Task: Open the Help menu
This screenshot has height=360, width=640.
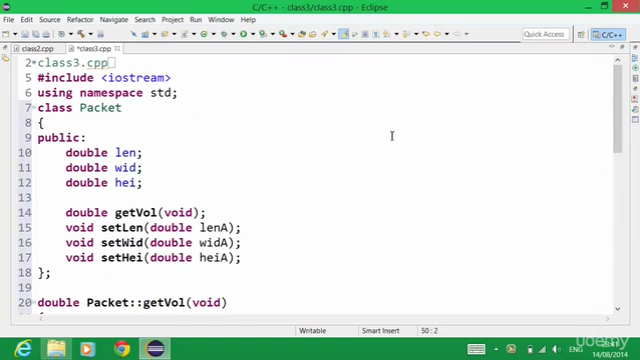Action: [x=248, y=20]
